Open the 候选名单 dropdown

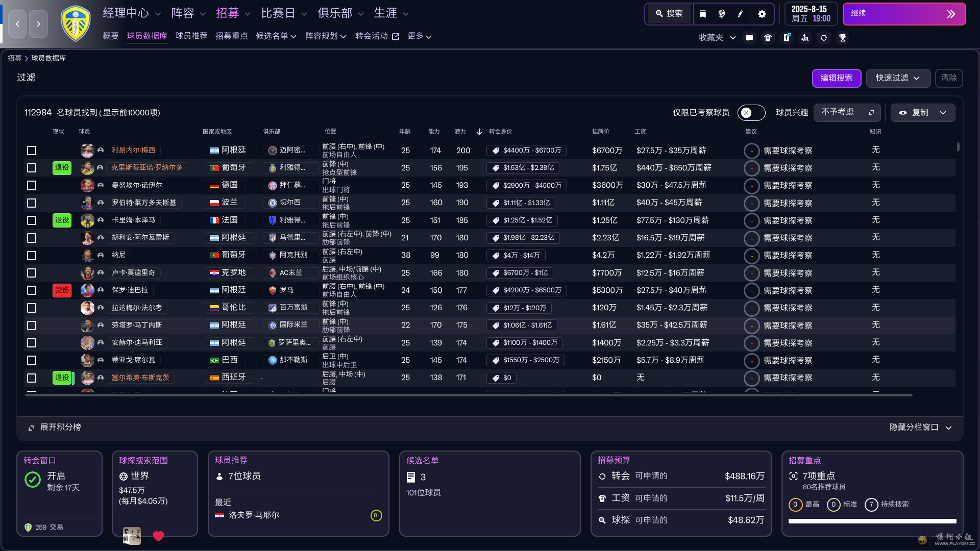[x=276, y=36]
